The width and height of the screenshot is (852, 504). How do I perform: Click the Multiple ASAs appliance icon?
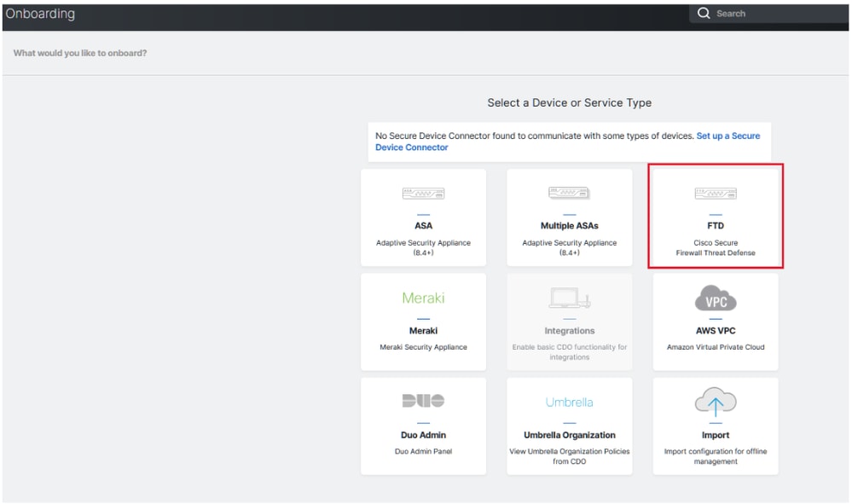point(569,193)
